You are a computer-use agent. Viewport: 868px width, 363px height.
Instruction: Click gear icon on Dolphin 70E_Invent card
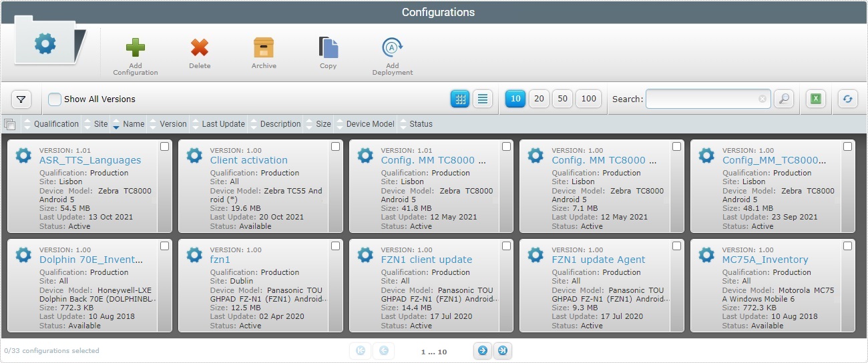point(23,255)
